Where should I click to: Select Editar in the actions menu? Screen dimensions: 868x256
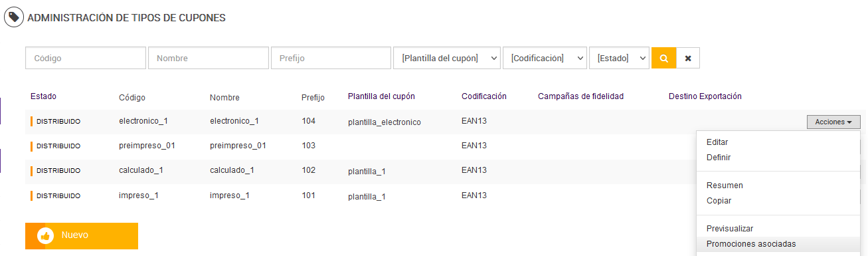[717, 142]
